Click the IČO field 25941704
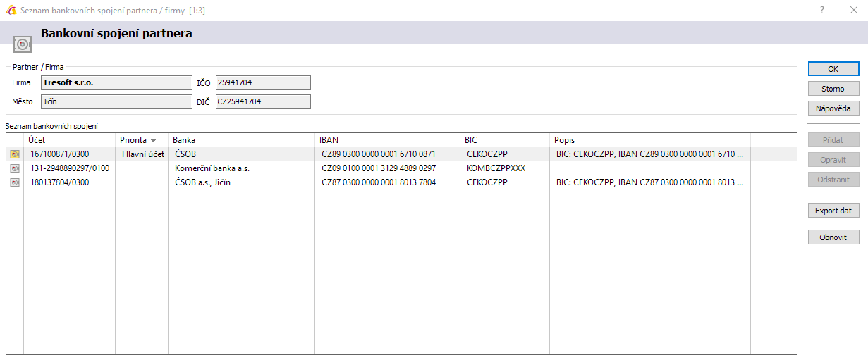Image resolution: width=868 pixels, height=362 pixels. [263, 83]
